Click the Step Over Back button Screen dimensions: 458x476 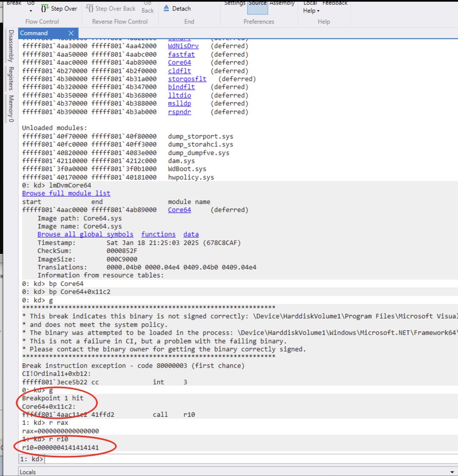111,8
